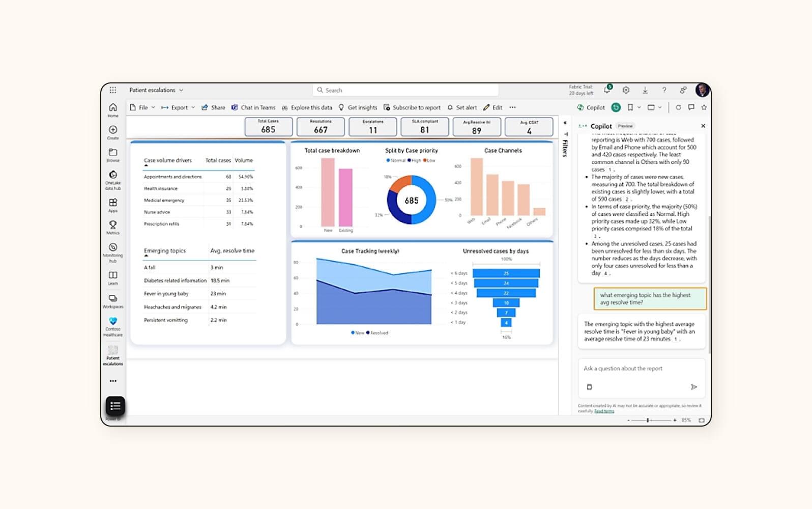
Task: Click Subscribe to report
Action: click(x=412, y=107)
